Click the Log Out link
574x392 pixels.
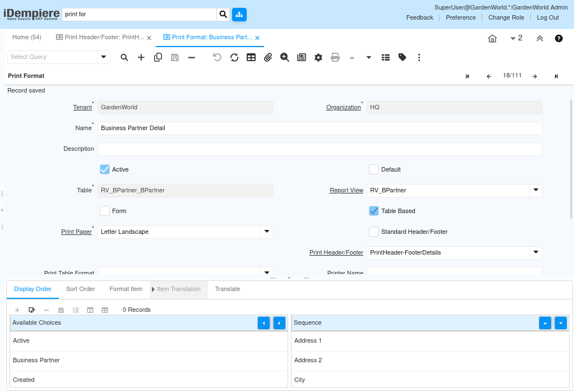point(548,17)
